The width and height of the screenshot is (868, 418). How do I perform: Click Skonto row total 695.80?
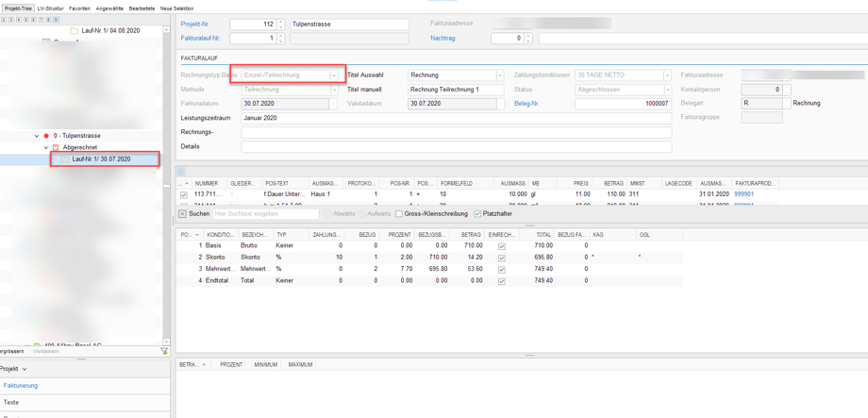(544, 258)
